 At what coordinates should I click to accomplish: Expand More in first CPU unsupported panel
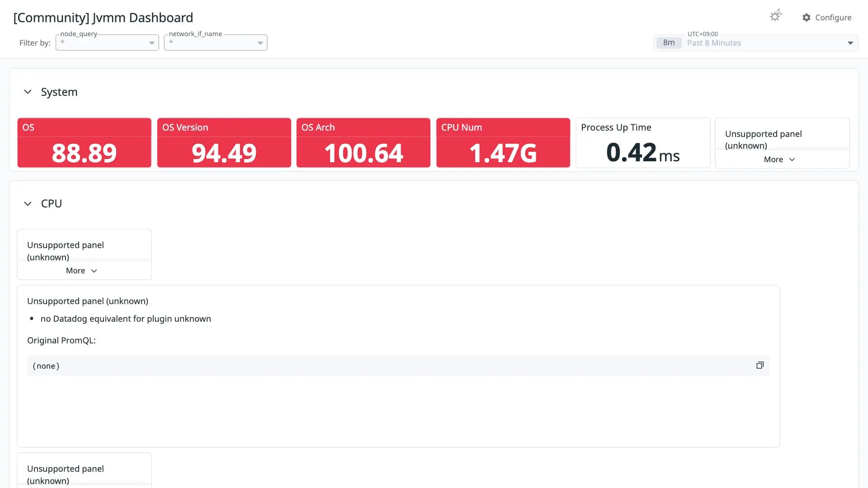click(x=81, y=271)
